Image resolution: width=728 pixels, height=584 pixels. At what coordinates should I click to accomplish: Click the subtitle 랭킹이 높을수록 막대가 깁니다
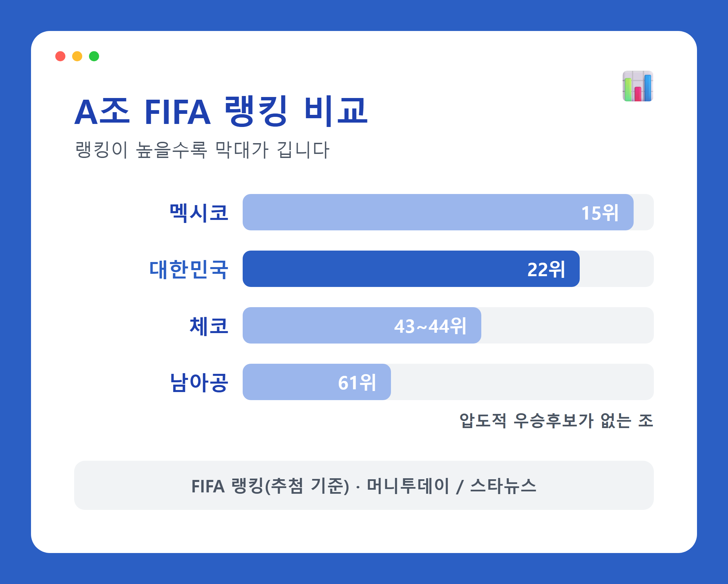(202, 150)
